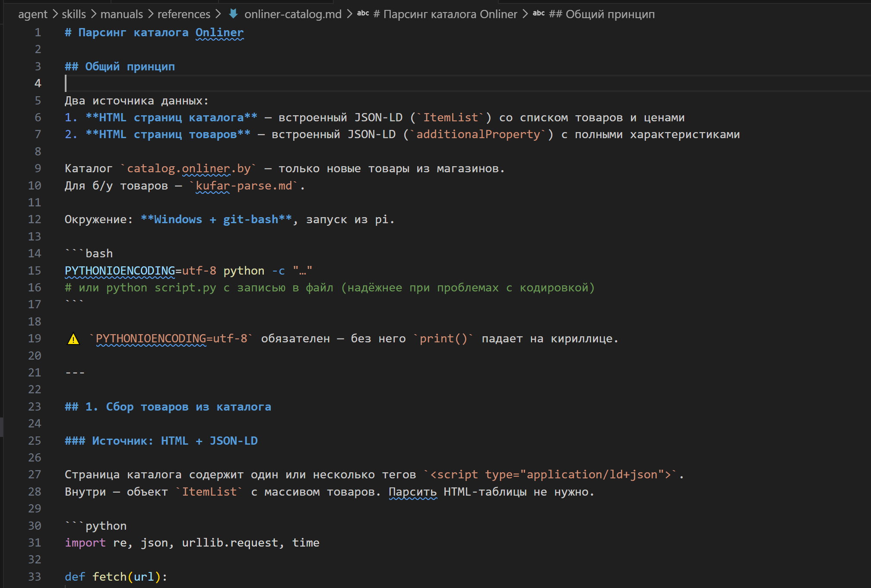Click inline code 'additionalProperty'
This screenshot has height=588, width=871.
(478, 135)
